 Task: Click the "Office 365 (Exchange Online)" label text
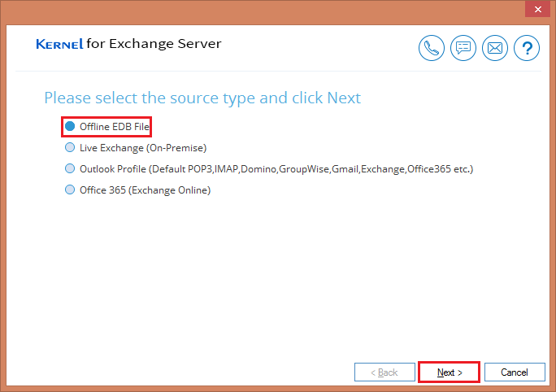tap(145, 190)
